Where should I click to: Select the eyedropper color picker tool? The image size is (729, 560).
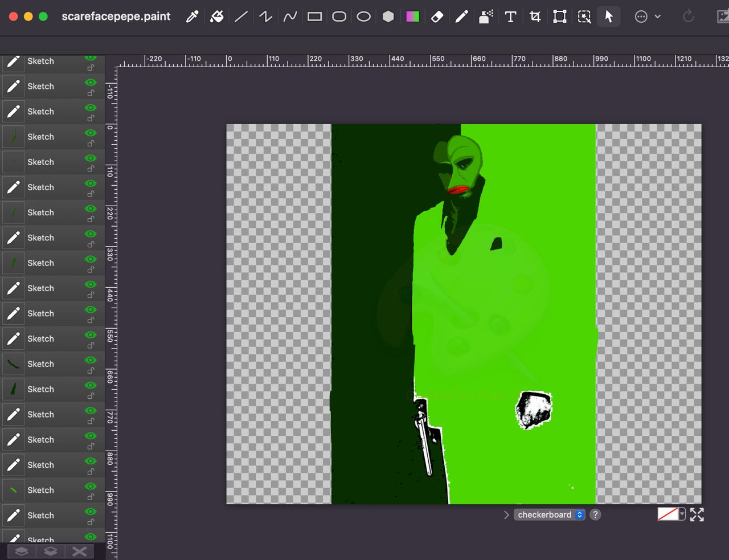coord(193,17)
